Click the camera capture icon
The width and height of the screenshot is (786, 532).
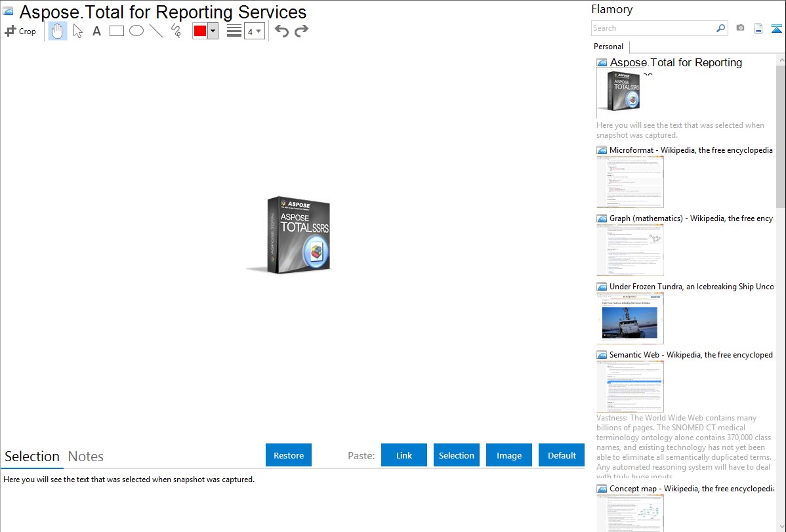740,28
